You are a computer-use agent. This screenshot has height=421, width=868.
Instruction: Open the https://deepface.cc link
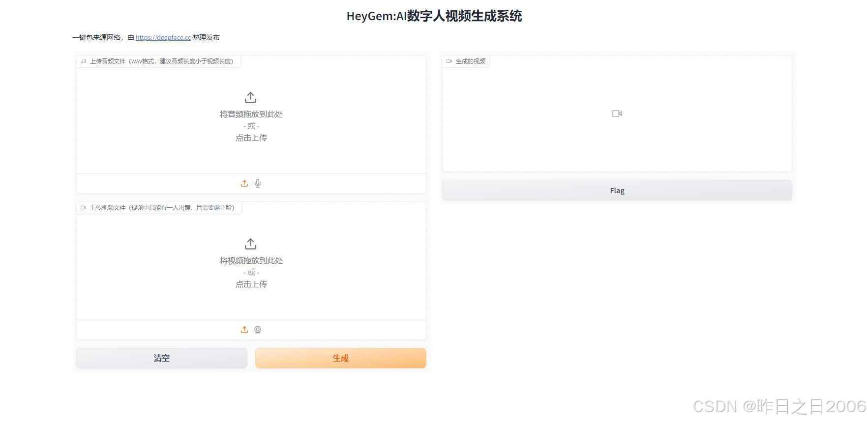(x=163, y=37)
